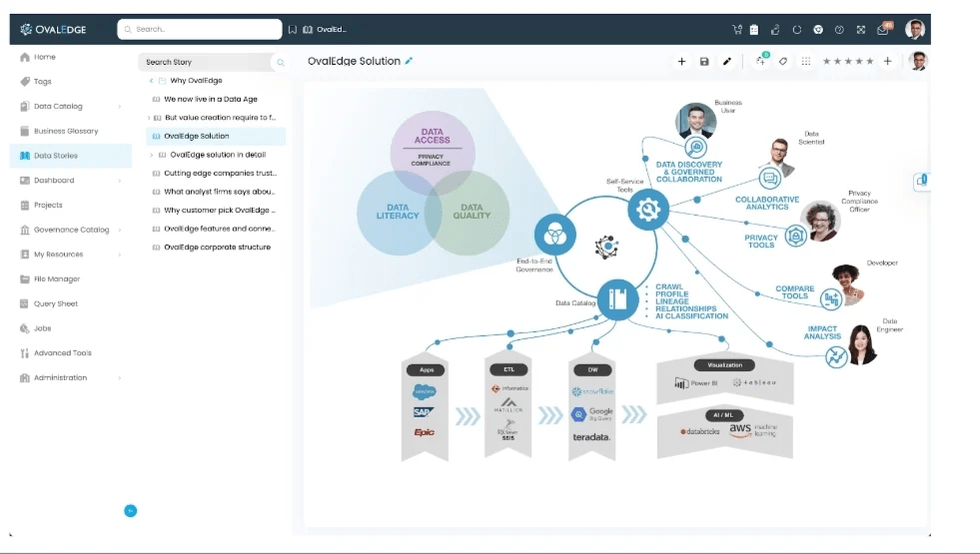This screenshot has width=980, height=554.
Task: Click the tag icon in story toolbar
Action: click(x=783, y=61)
